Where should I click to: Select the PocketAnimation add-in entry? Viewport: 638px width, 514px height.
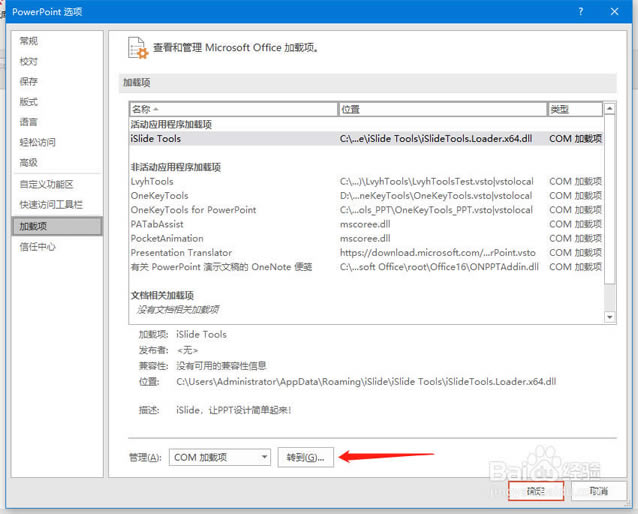167,238
